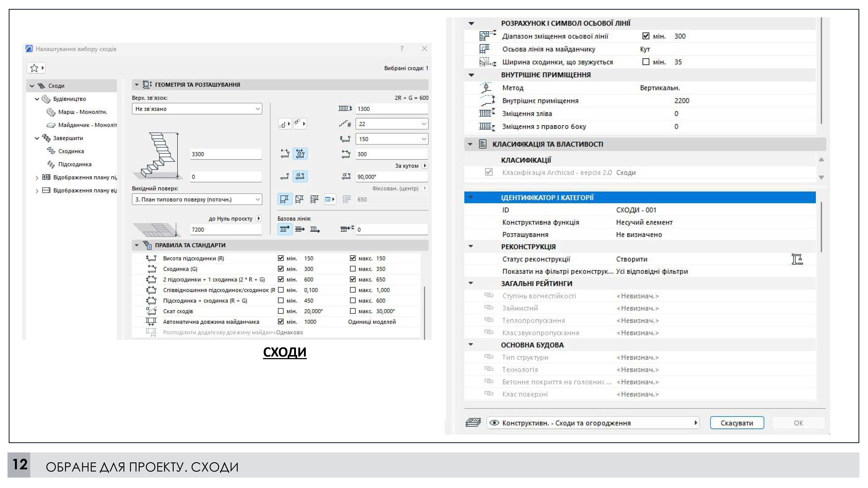
Task: Collapse the Завершити tree node
Action: click(x=37, y=138)
